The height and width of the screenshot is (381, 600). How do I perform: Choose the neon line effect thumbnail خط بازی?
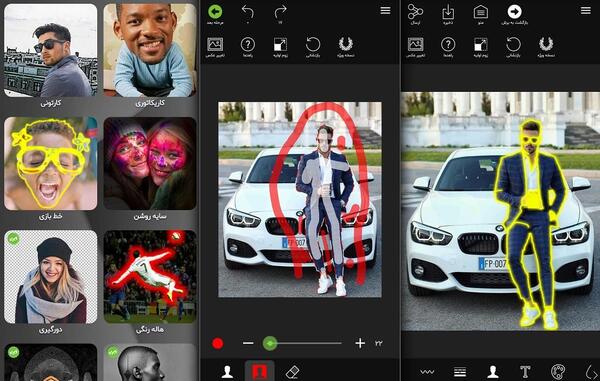51,163
